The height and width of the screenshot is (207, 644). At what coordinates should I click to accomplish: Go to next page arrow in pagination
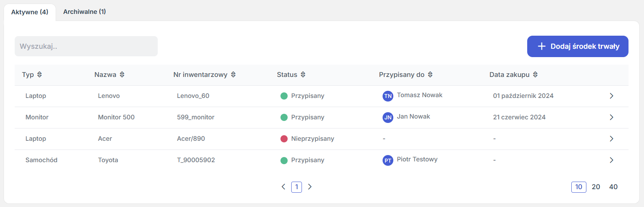[x=310, y=187]
